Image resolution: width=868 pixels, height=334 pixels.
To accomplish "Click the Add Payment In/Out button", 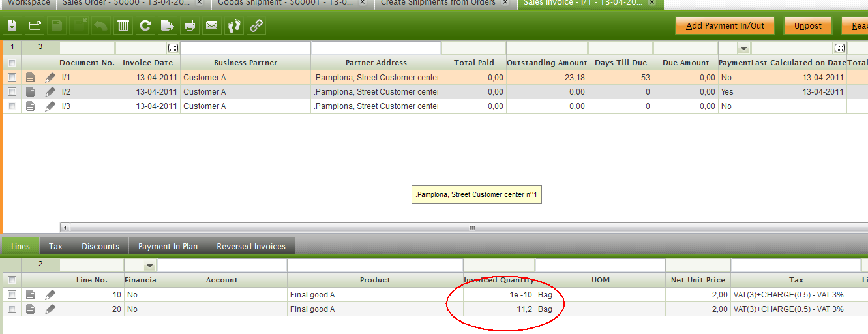I will click(725, 26).
